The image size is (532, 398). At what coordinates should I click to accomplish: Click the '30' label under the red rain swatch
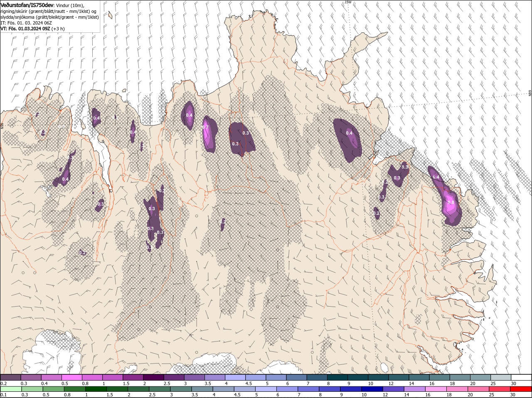[513, 395]
